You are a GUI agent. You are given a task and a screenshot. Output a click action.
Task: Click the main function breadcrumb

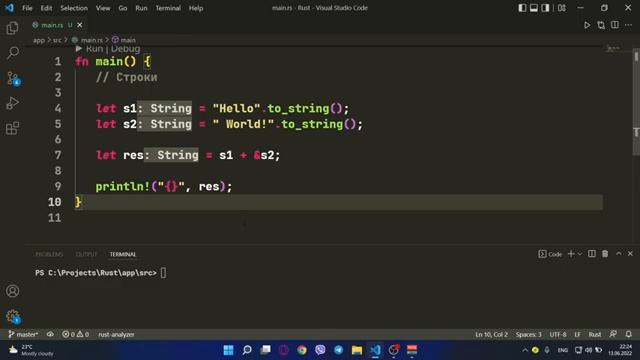tap(124, 40)
